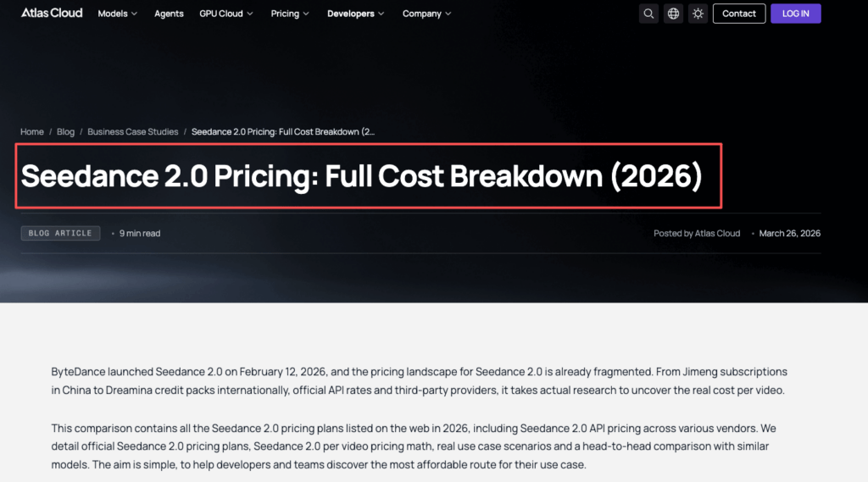Image resolution: width=868 pixels, height=482 pixels.
Task: Click the Posted by Atlas Cloud author
Action: pyautogui.click(x=697, y=233)
